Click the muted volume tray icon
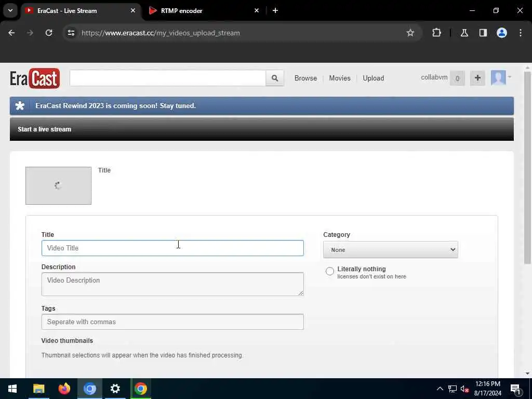The image size is (532, 399). 464,389
